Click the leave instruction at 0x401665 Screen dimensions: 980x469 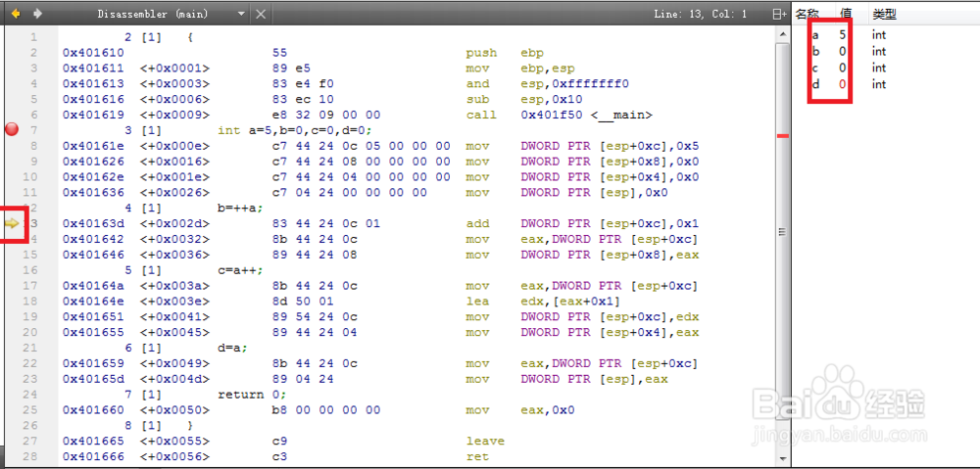coord(485,441)
